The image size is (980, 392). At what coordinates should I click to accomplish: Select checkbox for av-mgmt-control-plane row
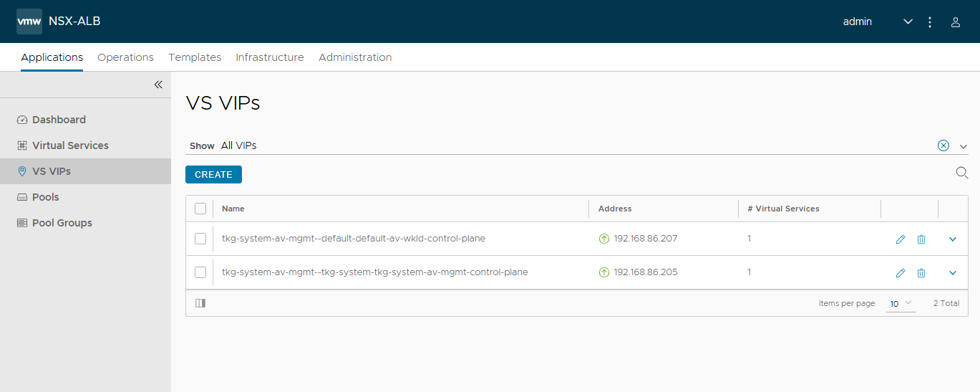(x=200, y=272)
